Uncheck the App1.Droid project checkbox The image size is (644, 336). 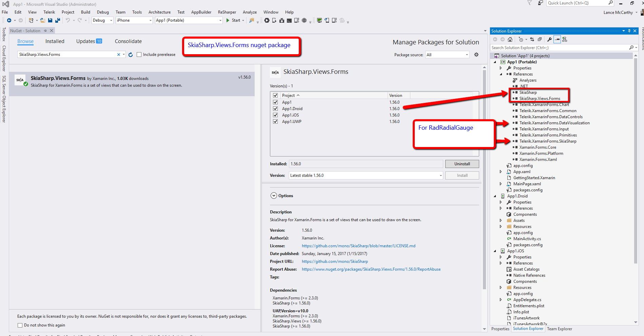[x=275, y=109]
